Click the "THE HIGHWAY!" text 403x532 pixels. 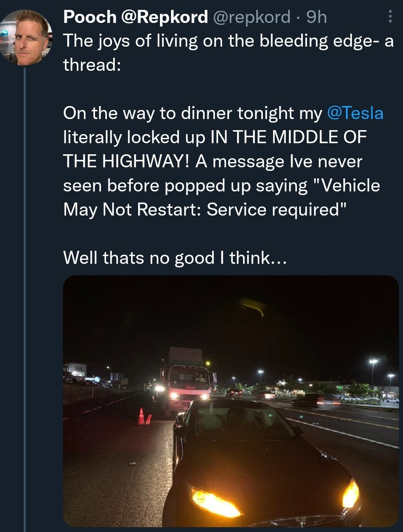126,161
